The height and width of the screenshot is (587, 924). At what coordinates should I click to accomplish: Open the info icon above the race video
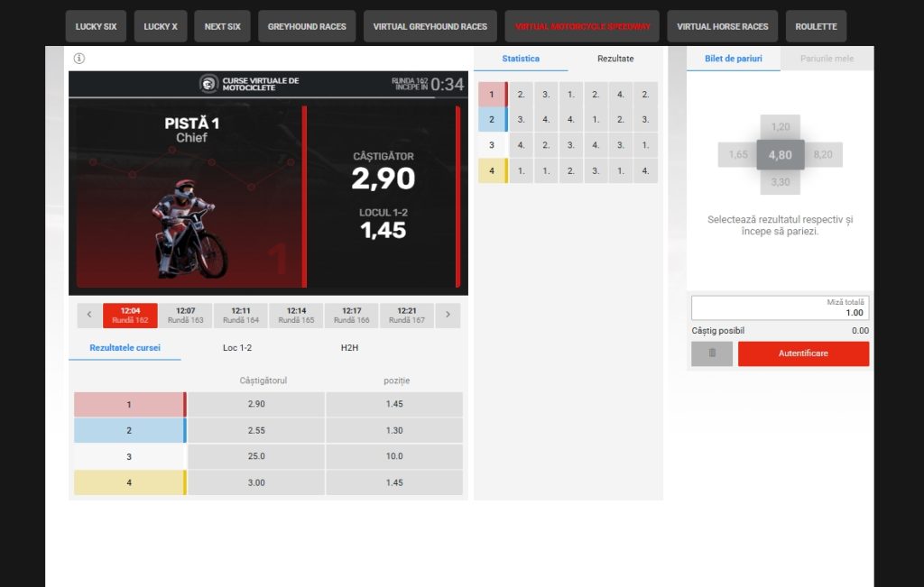[79, 59]
